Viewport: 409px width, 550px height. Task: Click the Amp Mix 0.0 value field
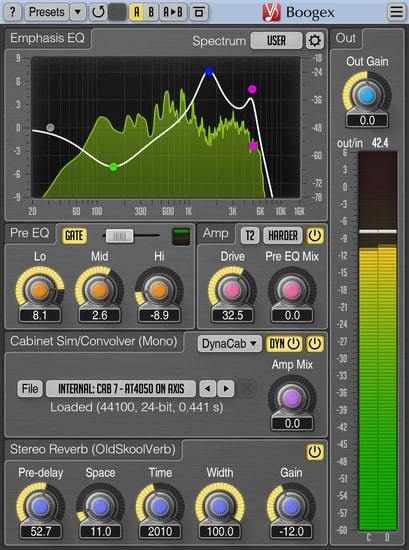pyautogui.click(x=292, y=424)
